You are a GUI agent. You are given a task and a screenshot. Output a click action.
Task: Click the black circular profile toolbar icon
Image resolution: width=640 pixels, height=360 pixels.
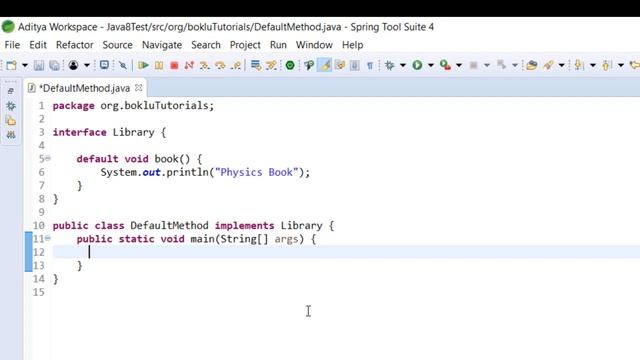pos(73,65)
